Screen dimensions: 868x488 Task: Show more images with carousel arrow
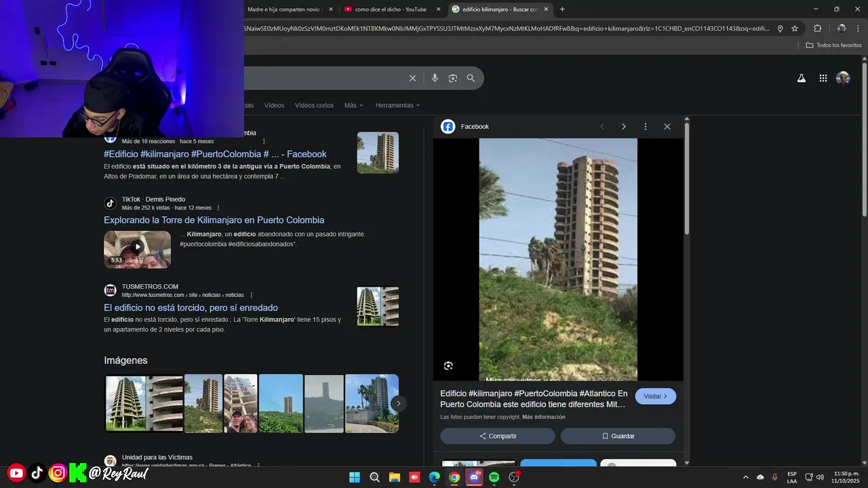(x=399, y=403)
